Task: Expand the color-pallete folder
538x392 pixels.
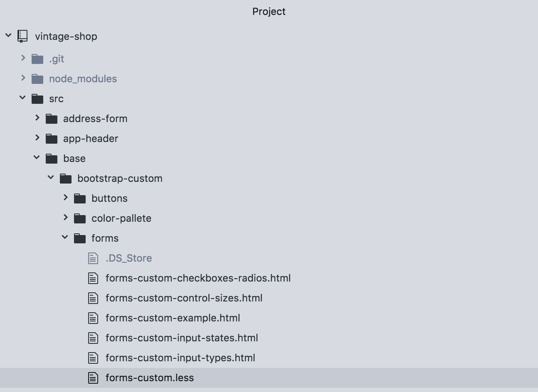Action: coord(65,218)
